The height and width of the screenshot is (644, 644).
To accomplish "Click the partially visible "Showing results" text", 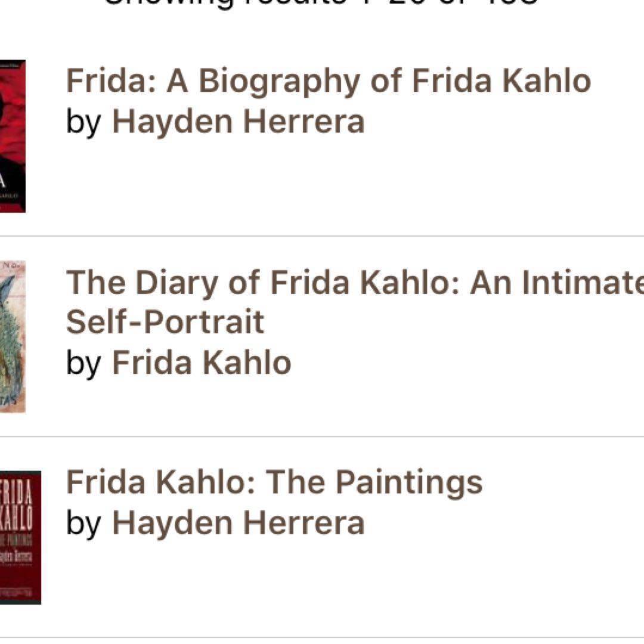I will pyautogui.click(x=322, y=4).
